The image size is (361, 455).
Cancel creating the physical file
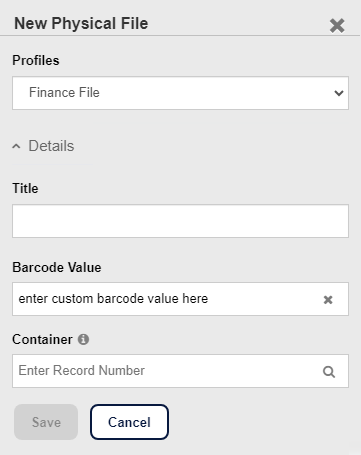click(x=129, y=422)
